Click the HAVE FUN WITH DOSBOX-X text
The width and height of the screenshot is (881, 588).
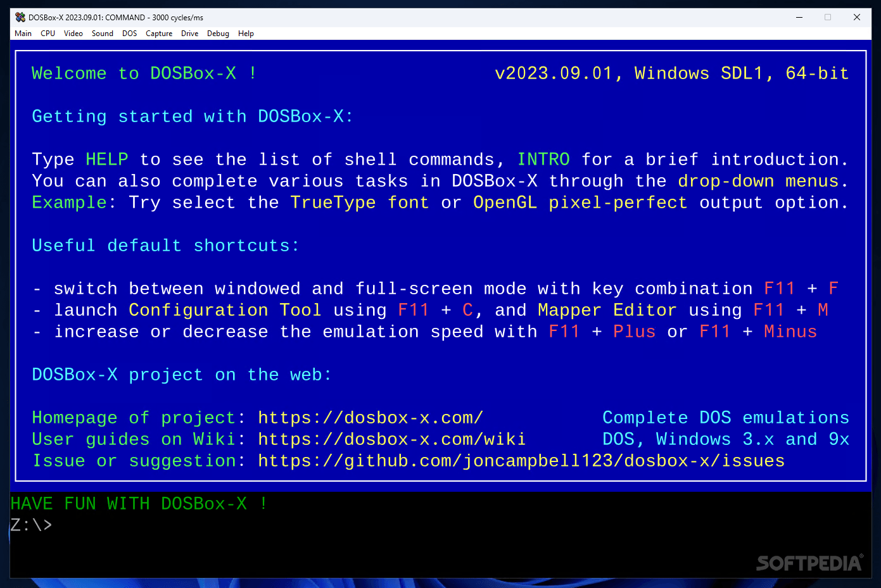coord(138,503)
